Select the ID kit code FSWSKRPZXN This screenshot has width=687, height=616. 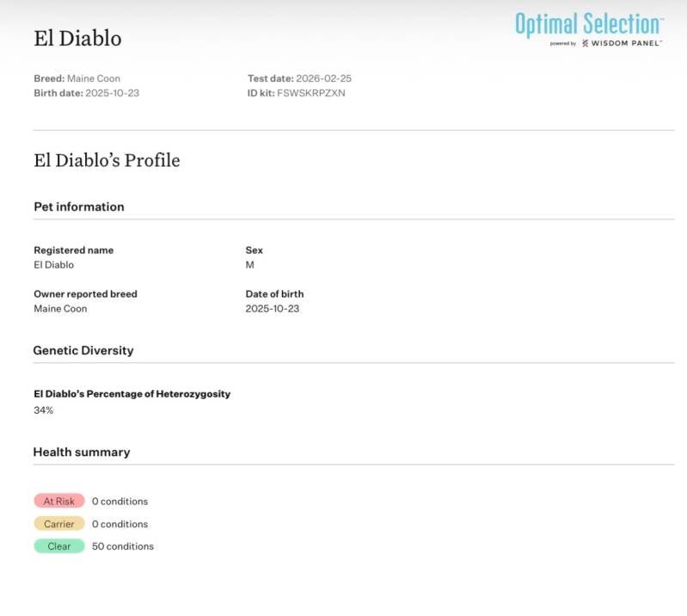click(x=310, y=93)
